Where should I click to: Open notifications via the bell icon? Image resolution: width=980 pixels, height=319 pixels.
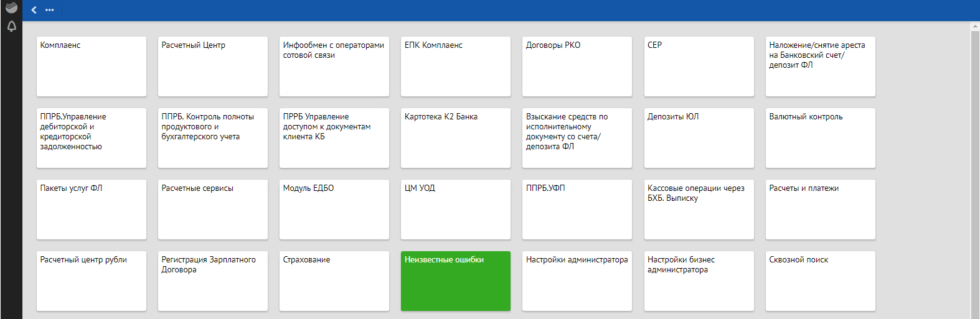(x=11, y=26)
